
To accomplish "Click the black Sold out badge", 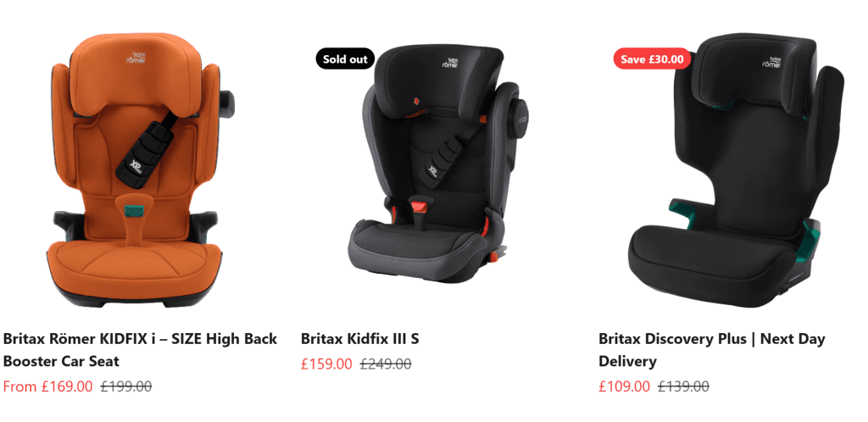I will point(346,59).
